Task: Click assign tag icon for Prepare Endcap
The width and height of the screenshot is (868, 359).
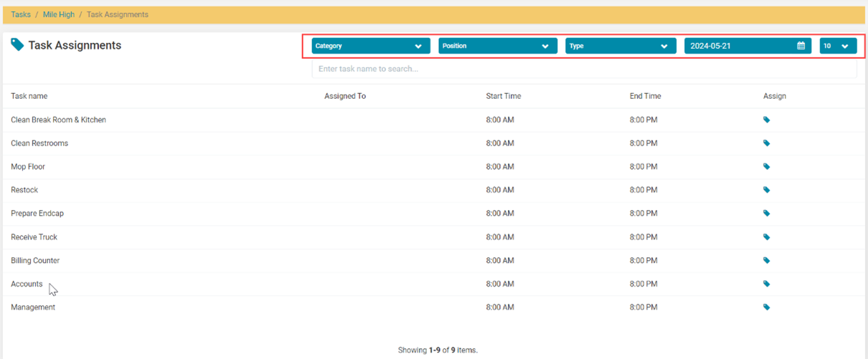Action: 767,214
